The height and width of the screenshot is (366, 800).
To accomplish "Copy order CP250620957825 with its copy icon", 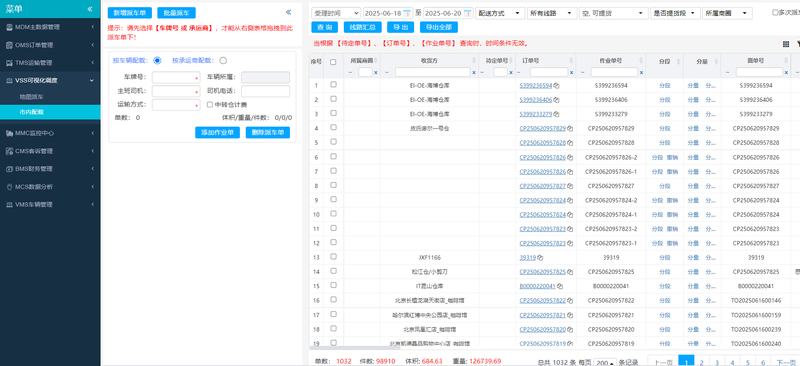I will 570,272.
